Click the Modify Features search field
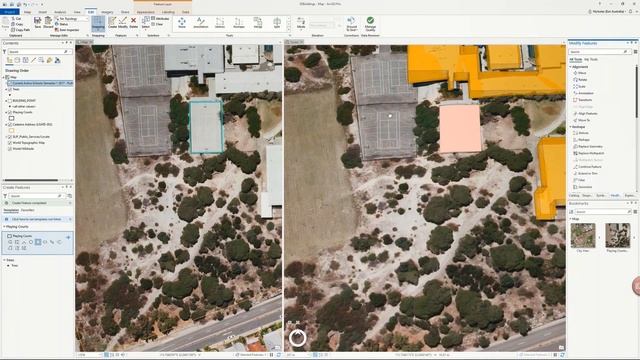Viewport: 640px width, 360px height. pos(600,52)
